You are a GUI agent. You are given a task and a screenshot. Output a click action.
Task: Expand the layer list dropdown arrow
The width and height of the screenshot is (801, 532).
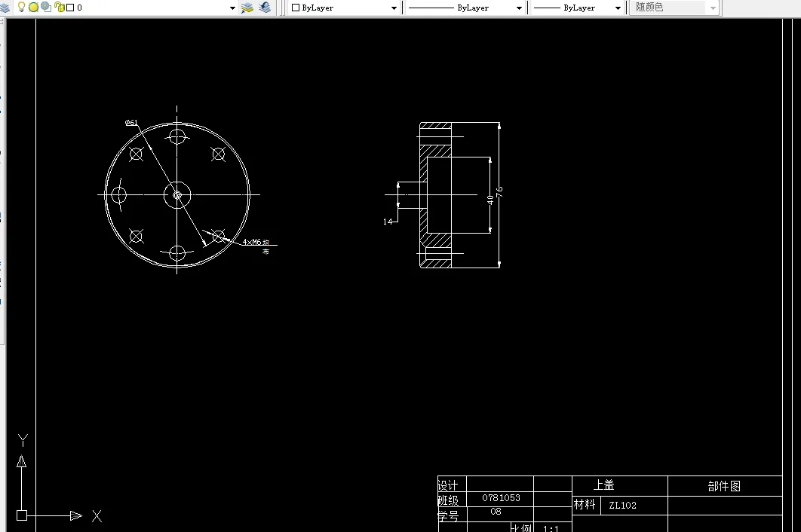(x=232, y=8)
